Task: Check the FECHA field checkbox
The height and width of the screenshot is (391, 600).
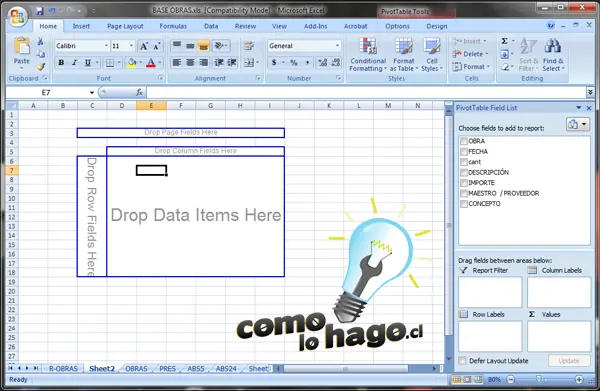Action: pyautogui.click(x=464, y=152)
